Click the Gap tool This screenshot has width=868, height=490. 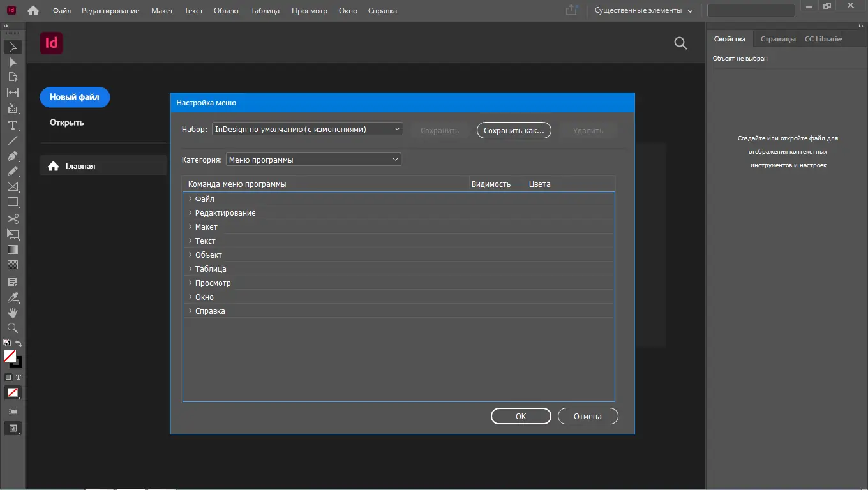(x=12, y=93)
